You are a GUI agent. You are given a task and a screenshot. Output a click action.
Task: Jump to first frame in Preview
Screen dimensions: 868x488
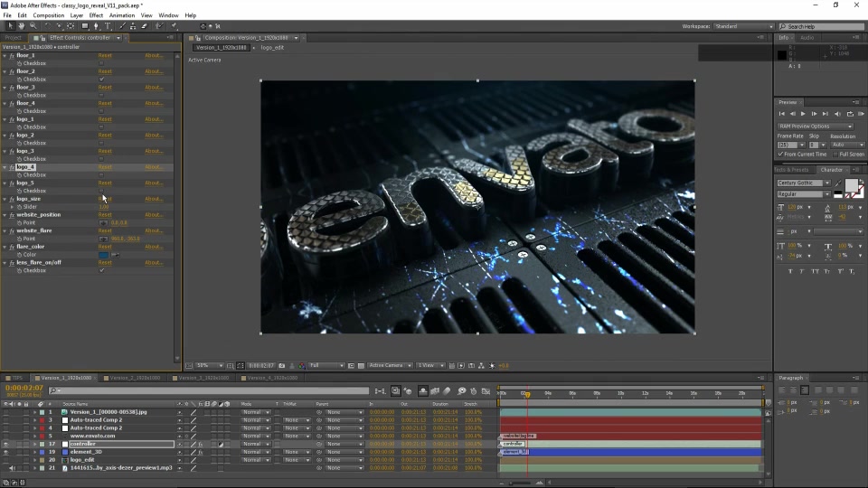point(781,114)
